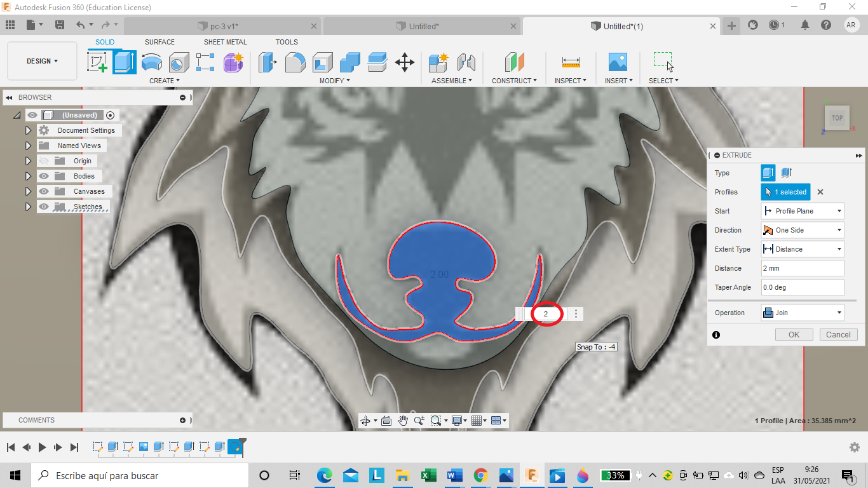Screen dimensions: 868x488
Task: Click the Distance field in the Extrude dialog
Action: point(803,268)
